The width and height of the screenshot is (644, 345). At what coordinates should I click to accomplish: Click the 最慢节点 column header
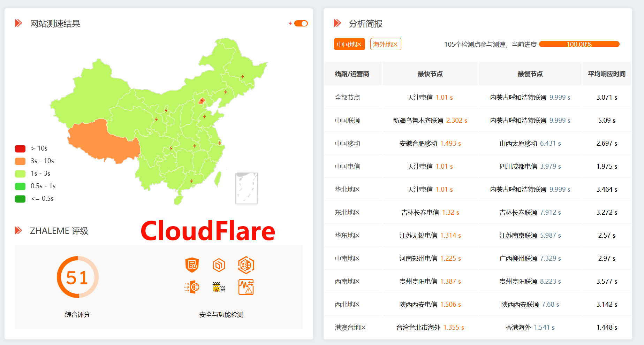(530, 74)
